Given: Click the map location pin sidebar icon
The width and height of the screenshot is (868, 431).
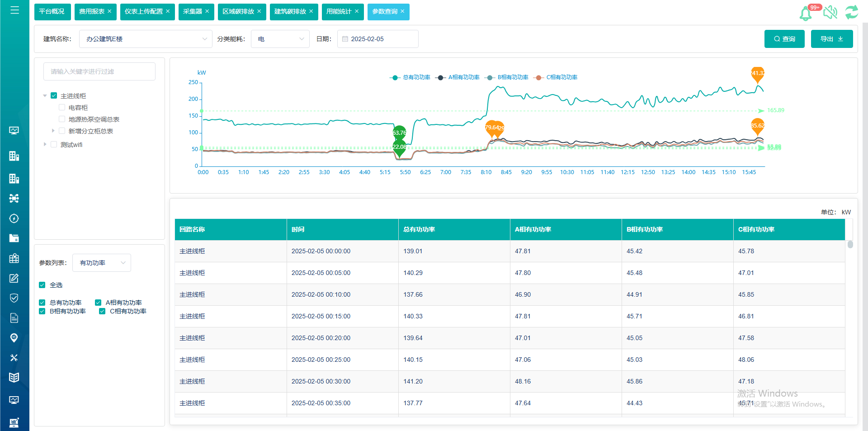Looking at the screenshot, I should [14, 338].
